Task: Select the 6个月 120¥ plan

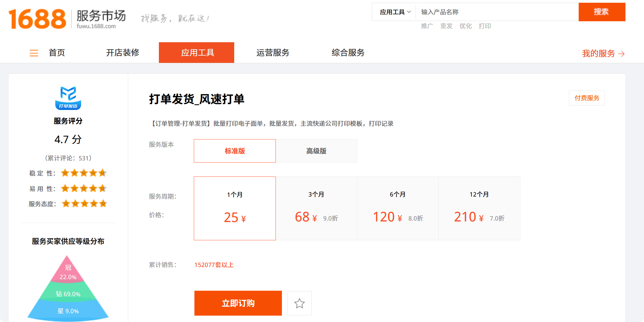Action: [x=398, y=208]
